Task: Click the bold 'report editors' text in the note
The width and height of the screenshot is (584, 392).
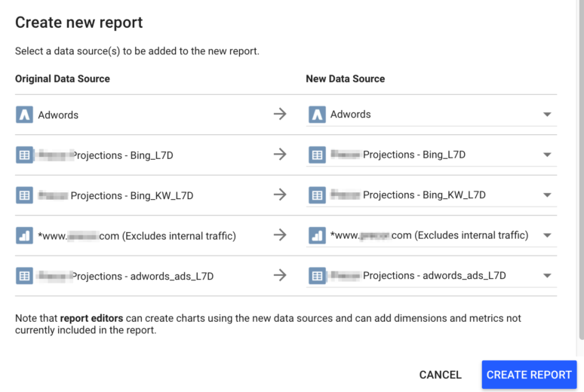Action: coord(91,318)
